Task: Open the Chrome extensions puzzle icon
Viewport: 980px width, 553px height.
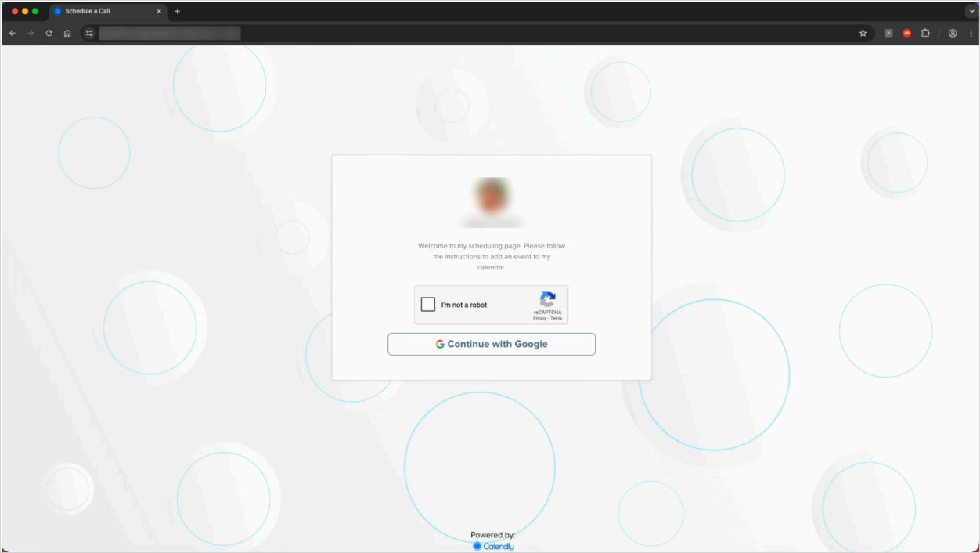Action: coord(926,33)
